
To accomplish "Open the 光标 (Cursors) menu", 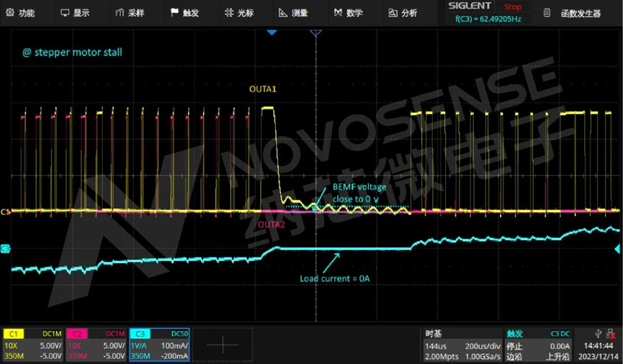I will 239,12.
